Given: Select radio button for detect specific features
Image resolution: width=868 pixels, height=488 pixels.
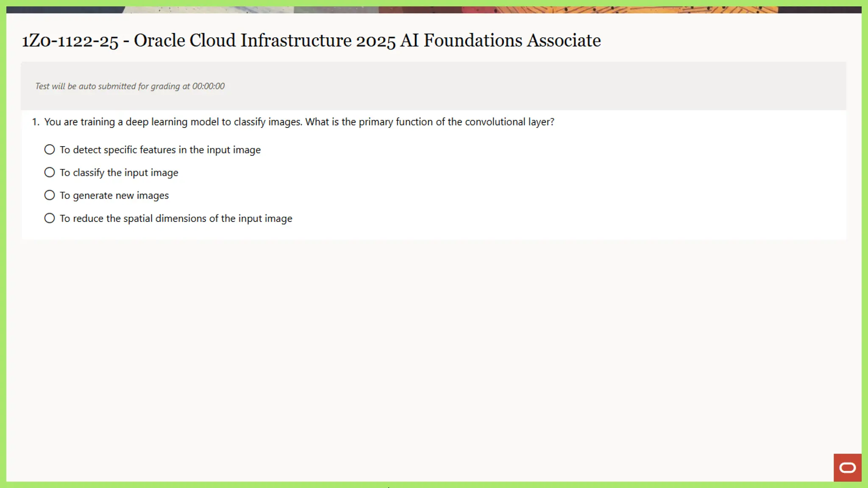Looking at the screenshot, I should coord(50,150).
